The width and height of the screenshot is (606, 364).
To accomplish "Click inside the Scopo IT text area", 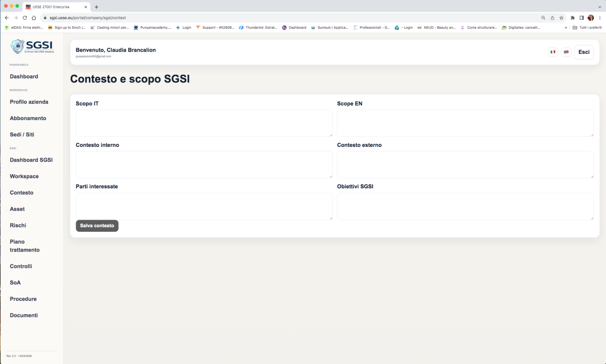I will pyautogui.click(x=204, y=123).
